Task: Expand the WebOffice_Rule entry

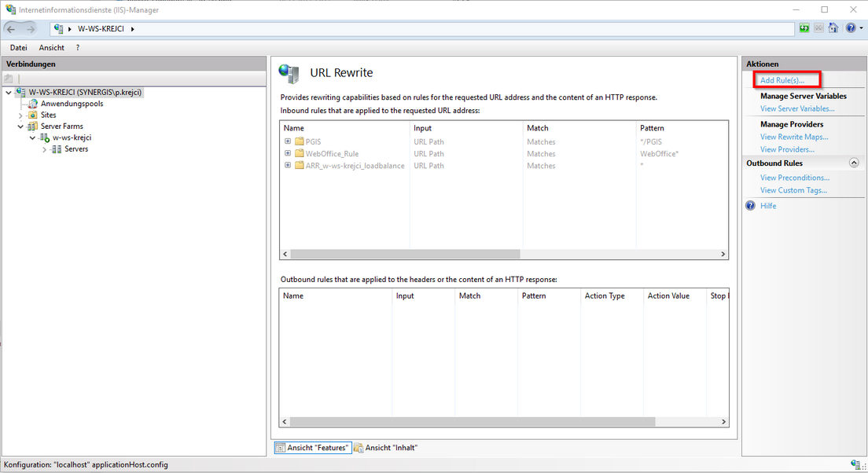Action: click(288, 153)
